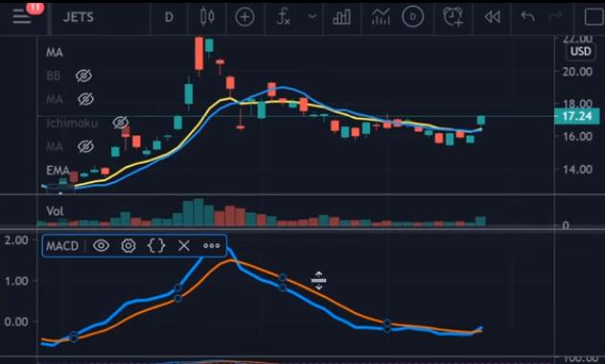The height and width of the screenshot is (364, 605).
Task: Expand the indicator templates dropdown arrow
Action: (313, 16)
